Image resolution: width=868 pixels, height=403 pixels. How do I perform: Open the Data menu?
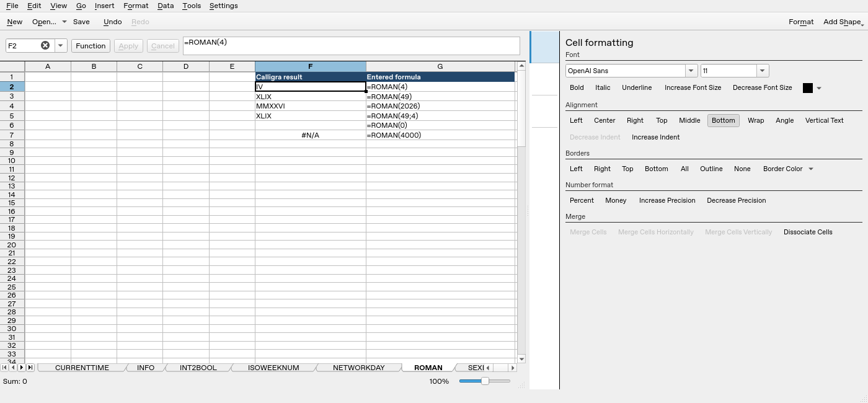click(x=166, y=6)
